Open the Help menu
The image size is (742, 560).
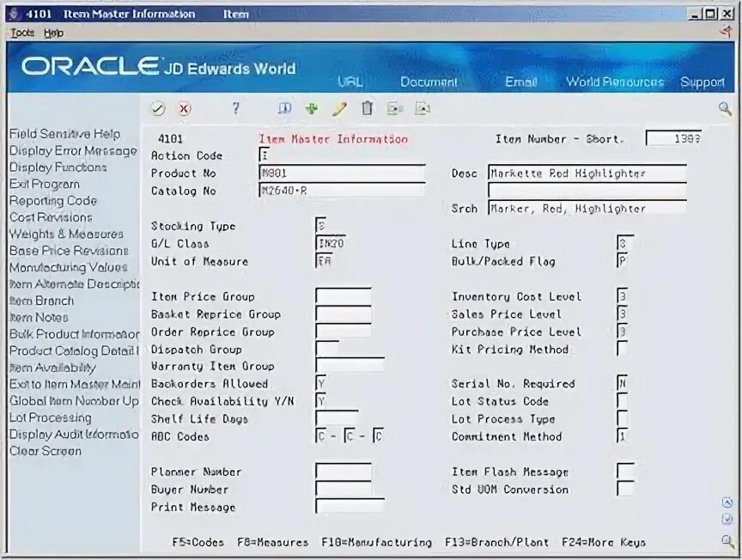point(53,33)
